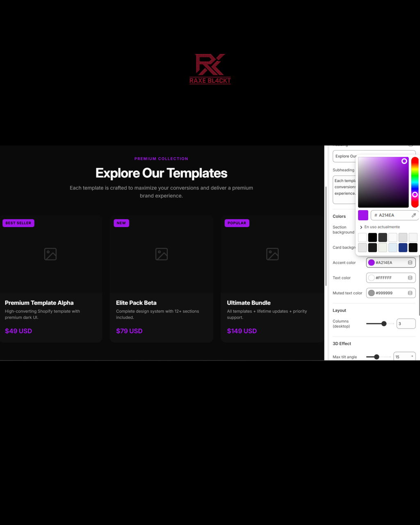Open the Premium Template Alpha title
Image resolution: width=420 pixels, height=525 pixels.
coord(39,303)
